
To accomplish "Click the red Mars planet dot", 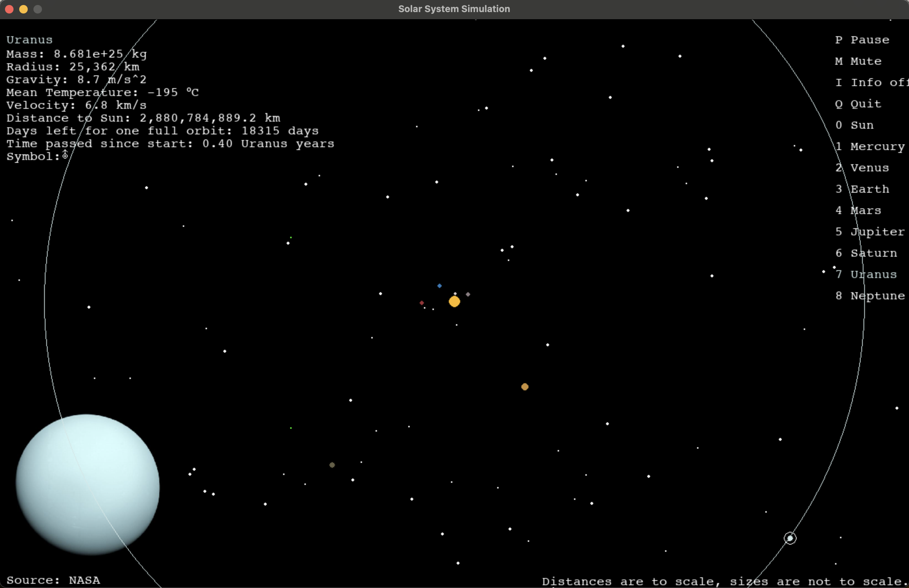I will (x=422, y=303).
